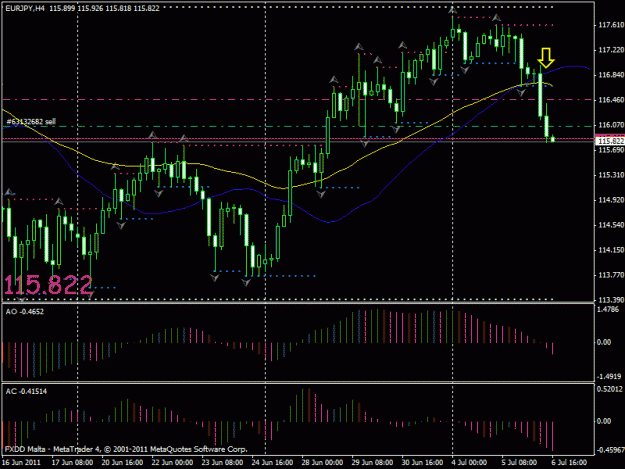The height and width of the screenshot is (469, 625).
Task: Click the 116.840 price axis label
Action: pyautogui.click(x=611, y=75)
